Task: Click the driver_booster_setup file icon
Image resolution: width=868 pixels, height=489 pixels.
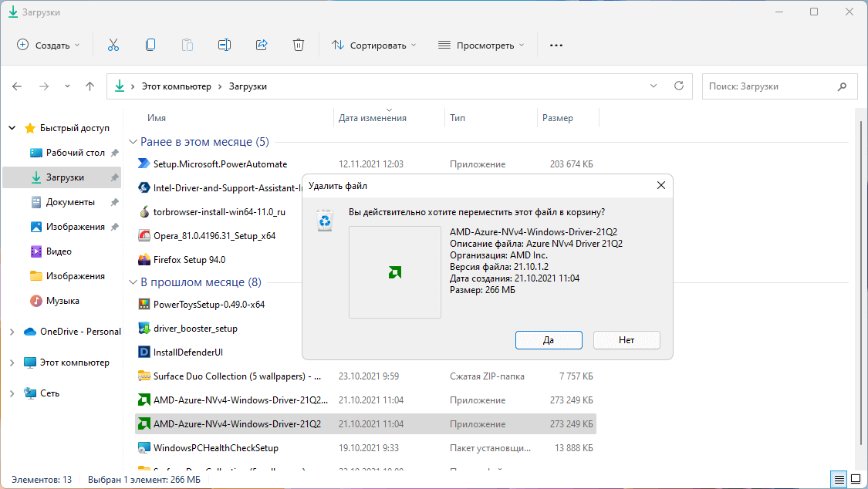Action: [x=144, y=328]
